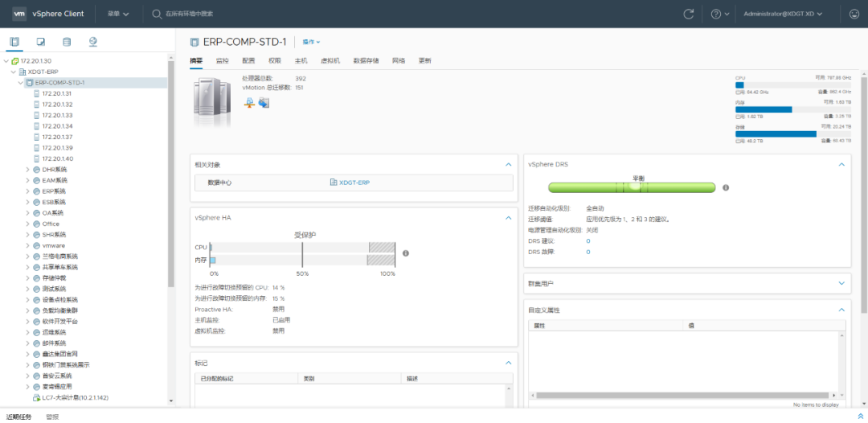Click the host icon for 172.20.1.32
This screenshot has width=868, height=423.
pos(37,104)
